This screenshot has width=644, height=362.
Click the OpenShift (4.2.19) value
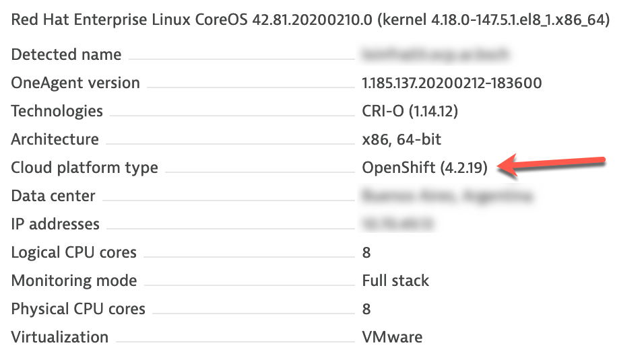[x=424, y=168]
